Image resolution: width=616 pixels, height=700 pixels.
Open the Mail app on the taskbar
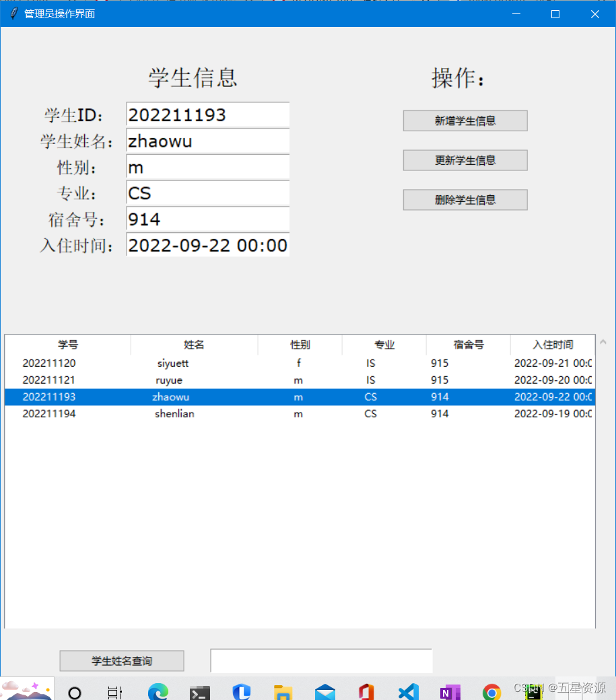click(x=325, y=693)
